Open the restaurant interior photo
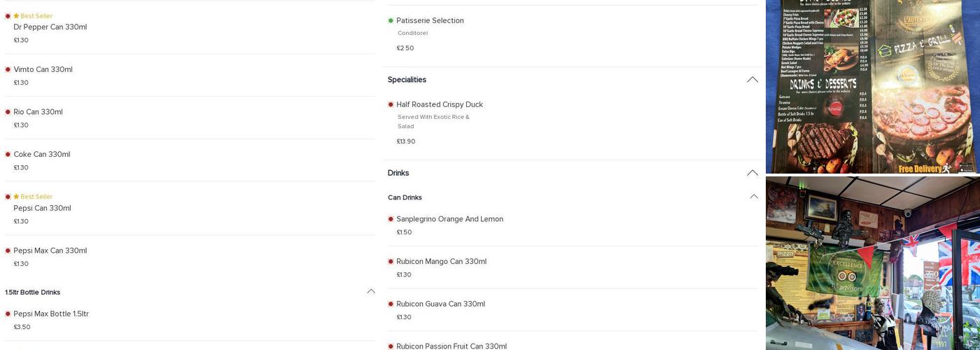The height and width of the screenshot is (350, 980). 872,263
